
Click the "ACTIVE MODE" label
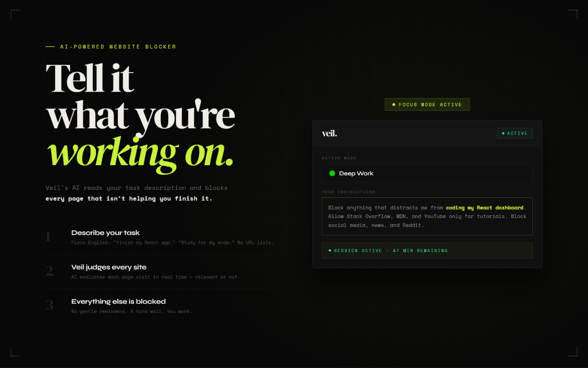tap(339, 158)
